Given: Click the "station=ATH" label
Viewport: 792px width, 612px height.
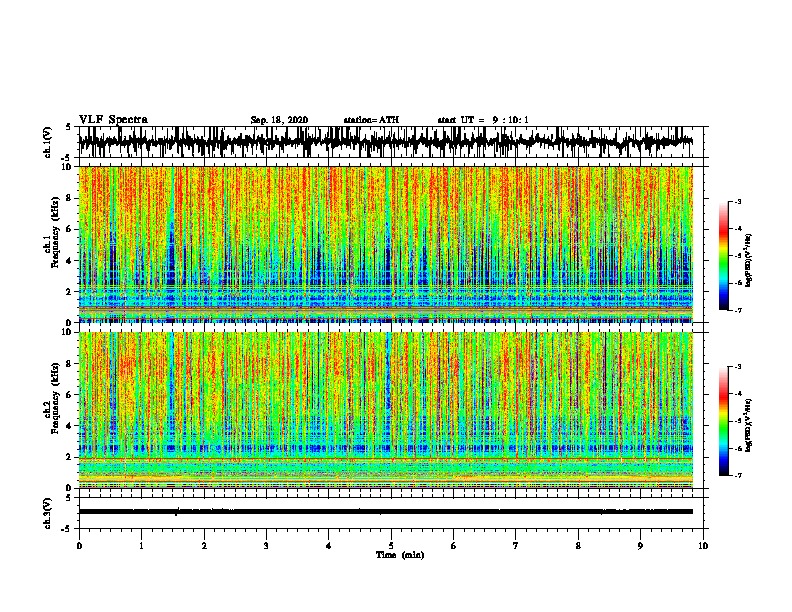Looking at the screenshot, I should 371,120.
